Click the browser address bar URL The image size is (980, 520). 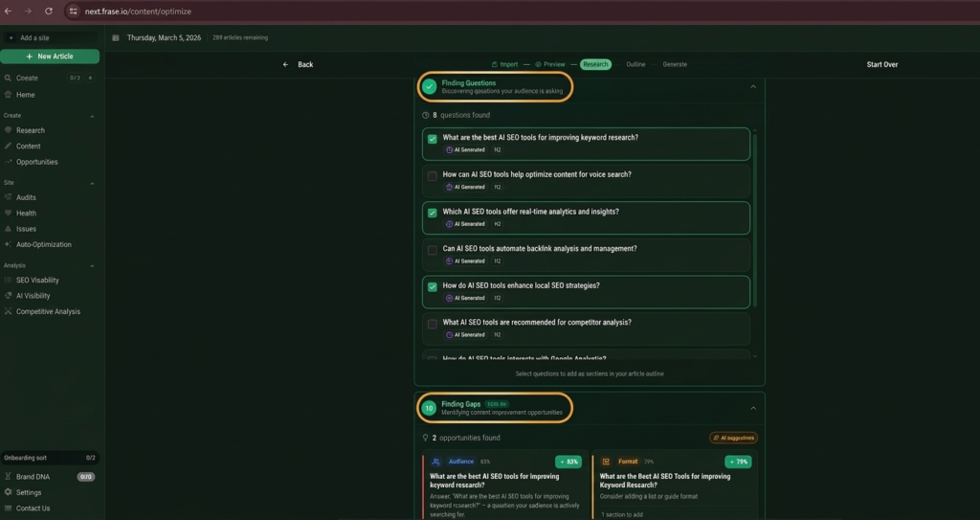pos(138,11)
